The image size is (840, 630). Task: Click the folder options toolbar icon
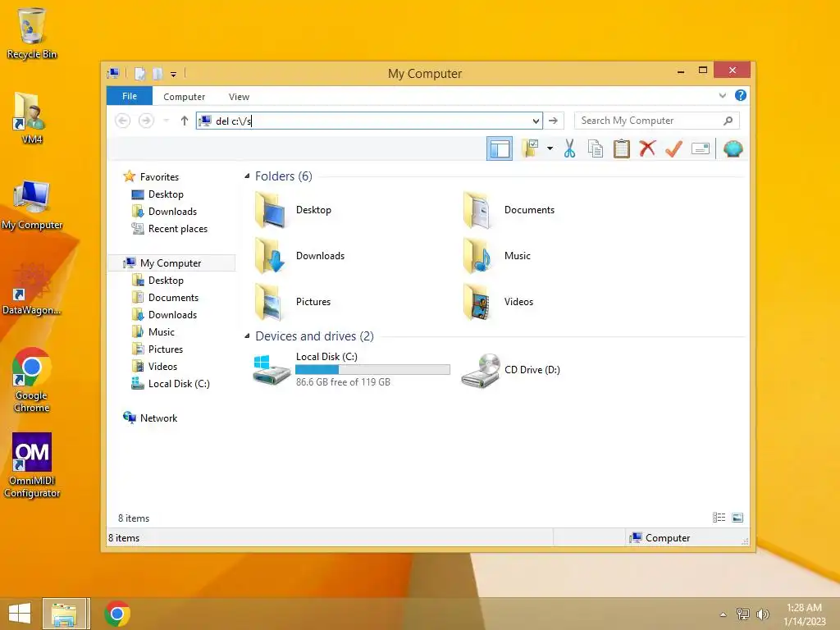[531, 149]
